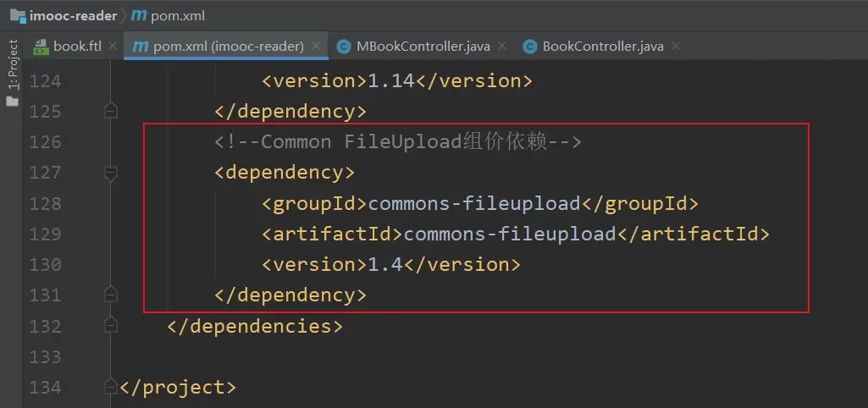Screen dimensions: 868x408
Task: Click the imooc-reader folder icon in breadcrumb
Action: (x=17, y=15)
